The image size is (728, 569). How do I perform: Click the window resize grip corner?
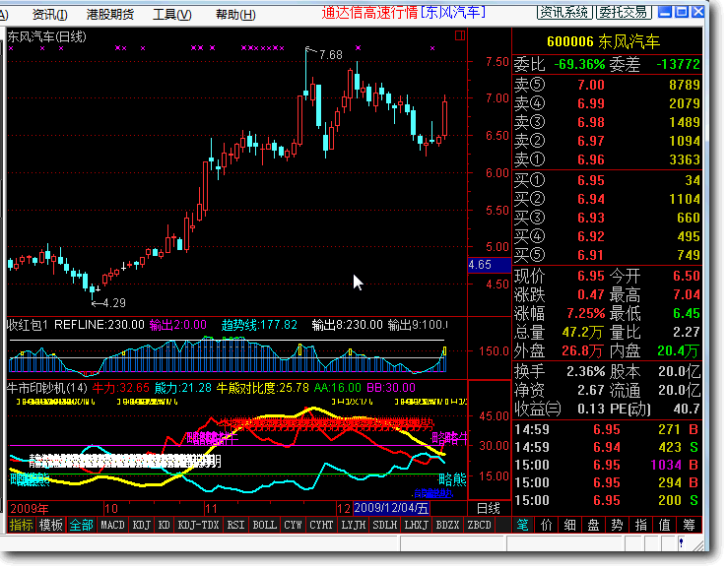[x=697, y=545]
